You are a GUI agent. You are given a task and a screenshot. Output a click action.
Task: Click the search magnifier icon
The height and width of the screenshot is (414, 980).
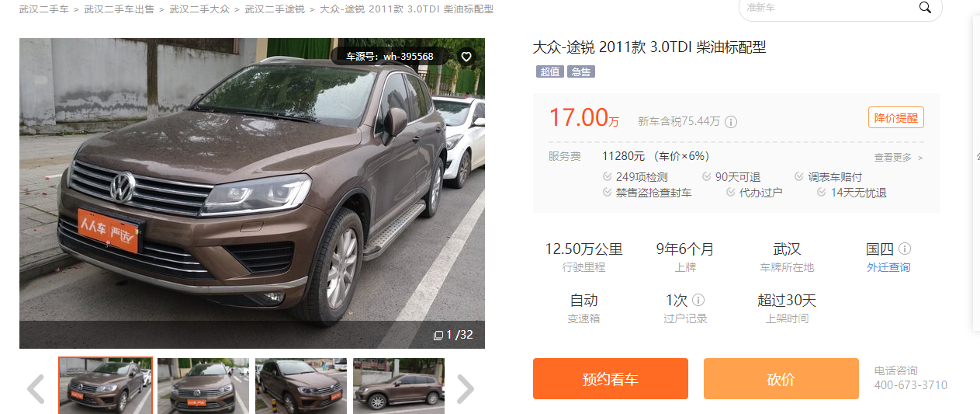925,8
